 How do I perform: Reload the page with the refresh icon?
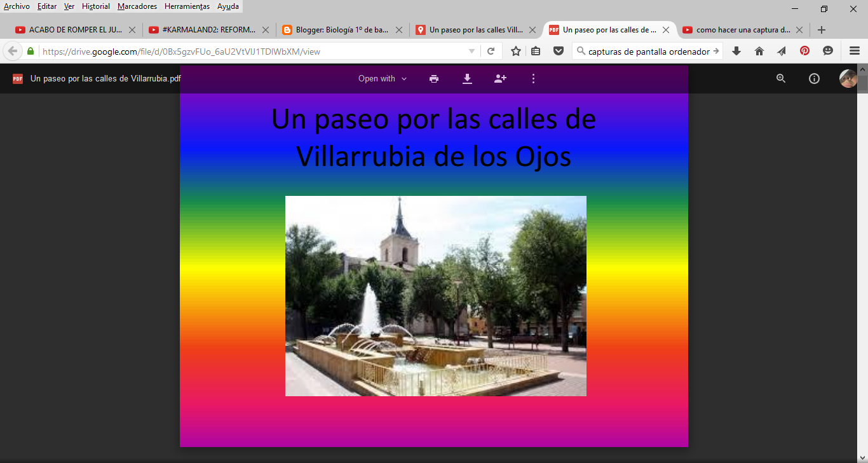[491, 52]
